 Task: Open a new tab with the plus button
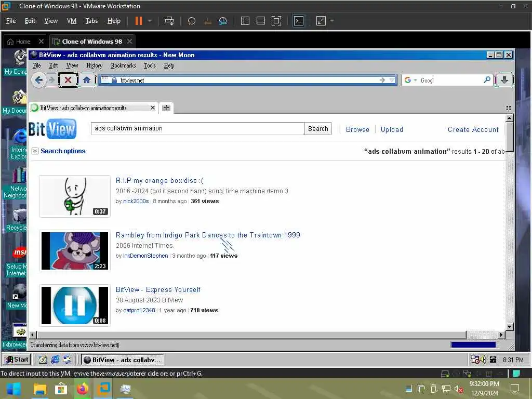[166, 108]
